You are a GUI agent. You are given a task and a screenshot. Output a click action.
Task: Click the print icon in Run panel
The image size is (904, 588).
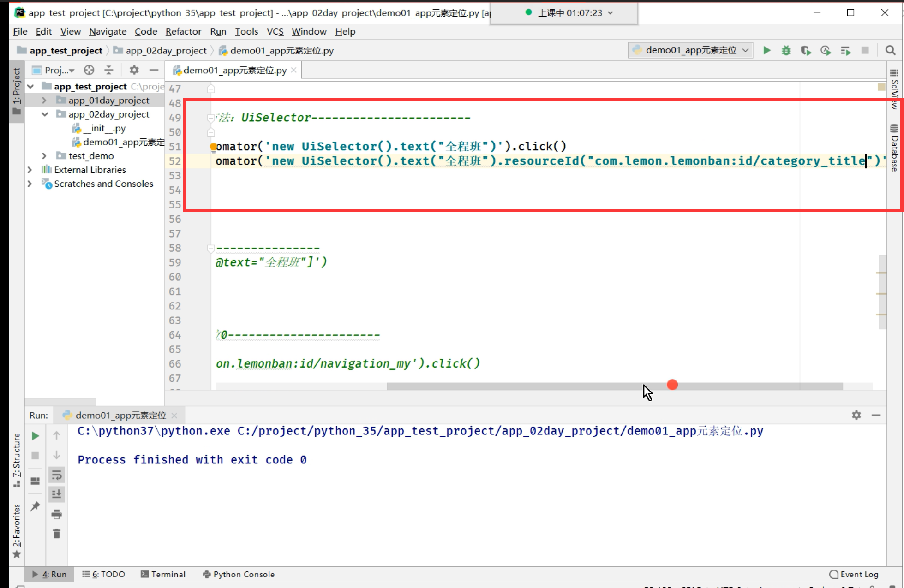tap(56, 514)
